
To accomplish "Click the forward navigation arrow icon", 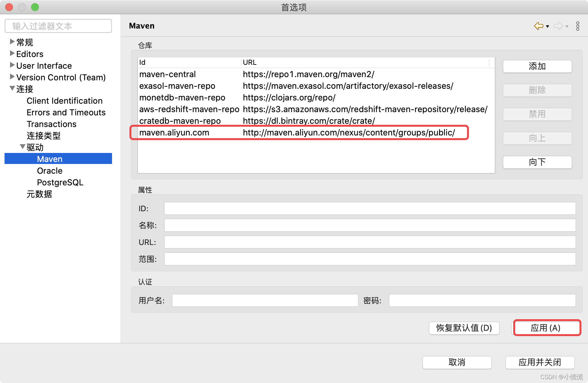I will 558,26.
